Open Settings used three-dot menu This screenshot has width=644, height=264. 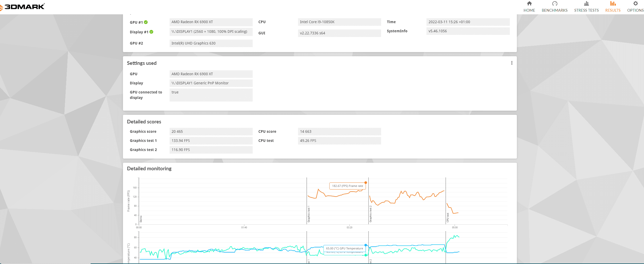pyautogui.click(x=512, y=63)
